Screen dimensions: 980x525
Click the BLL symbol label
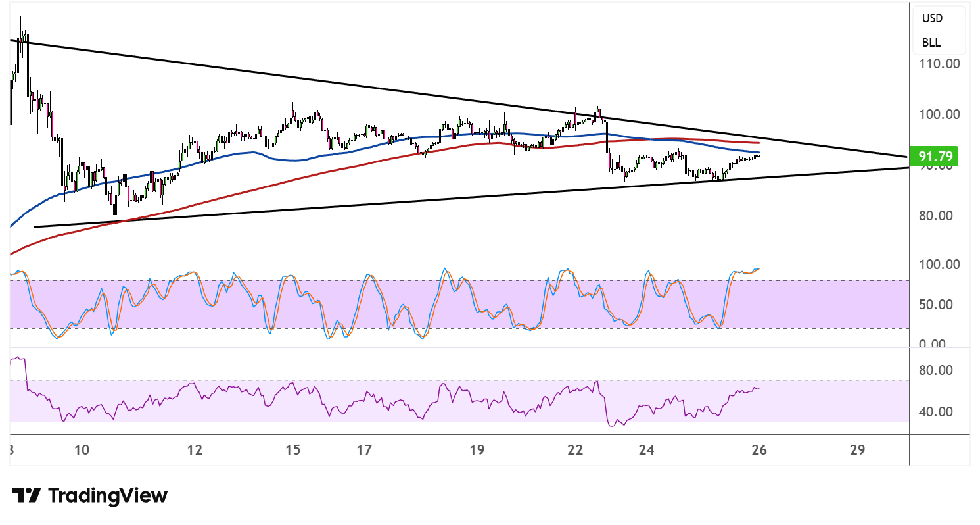click(931, 43)
